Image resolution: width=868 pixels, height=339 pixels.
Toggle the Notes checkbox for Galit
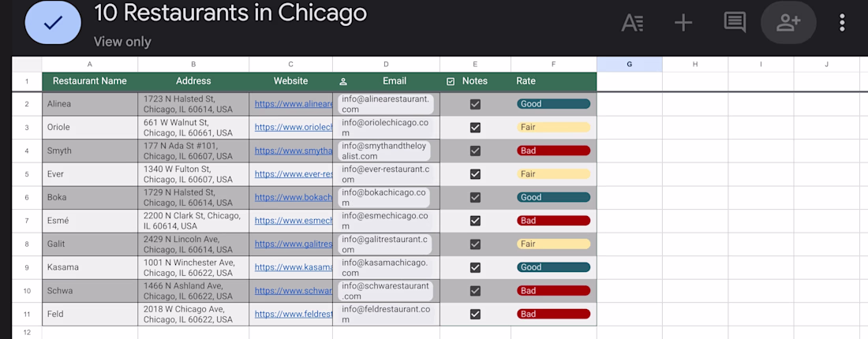coord(475,244)
